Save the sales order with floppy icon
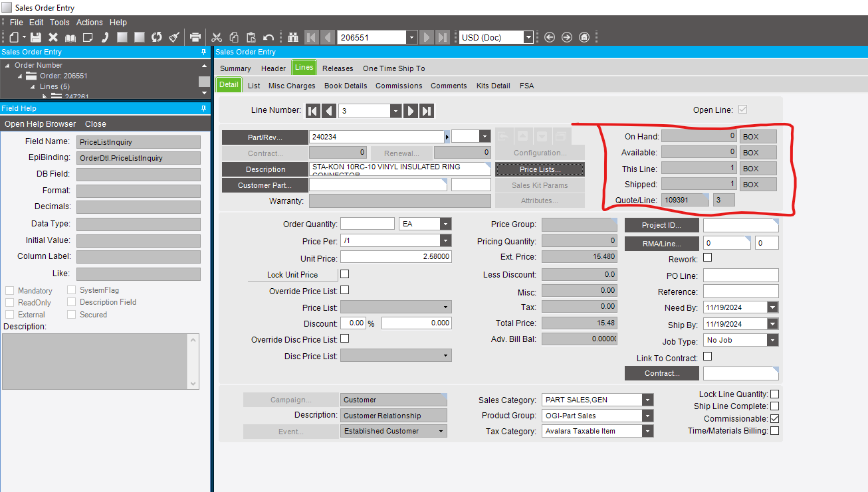The width and height of the screenshot is (868, 492). click(36, 37)
